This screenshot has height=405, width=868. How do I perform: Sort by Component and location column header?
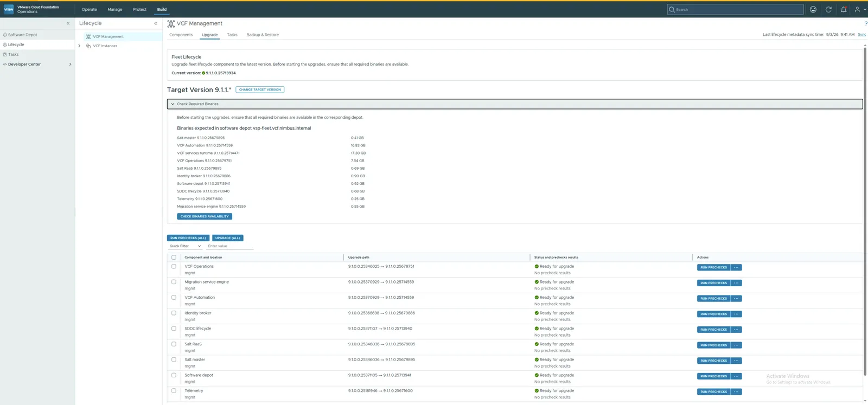203,258
